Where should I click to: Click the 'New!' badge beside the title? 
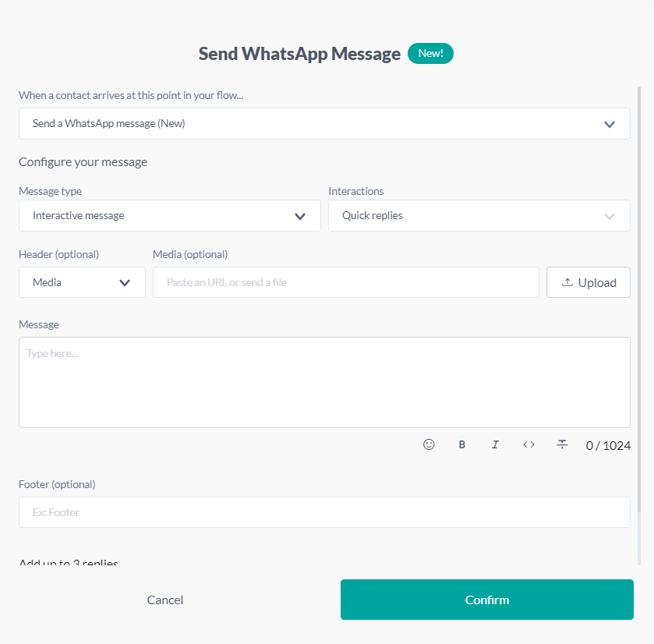(x=430, y=54)
